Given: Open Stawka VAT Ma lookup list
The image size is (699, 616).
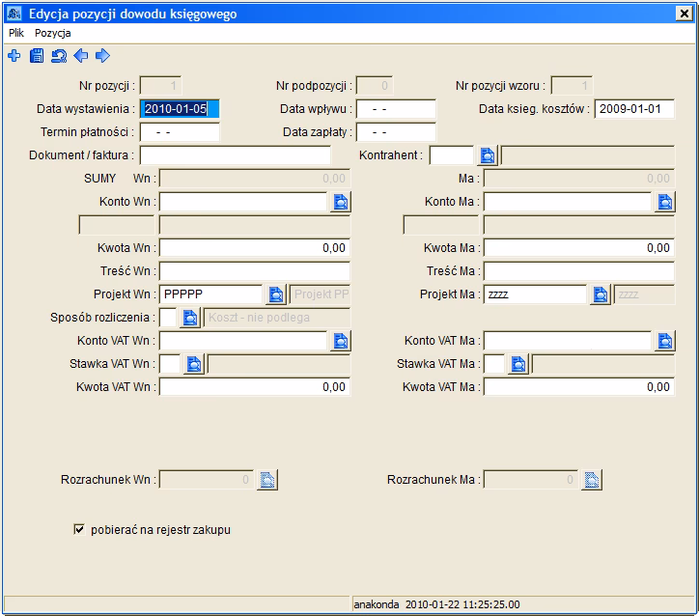Looking at the screenshot, I should (x=518, y=364).
